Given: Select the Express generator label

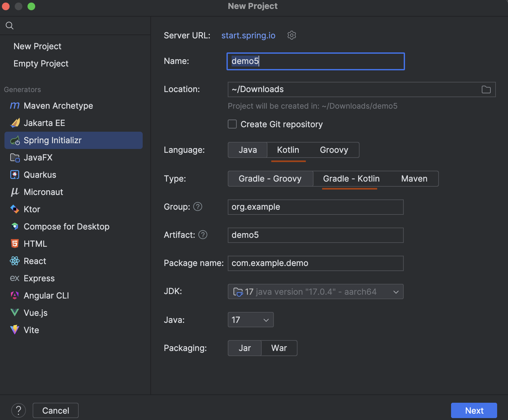Looking at the screenshot, I should coord(39,278).
